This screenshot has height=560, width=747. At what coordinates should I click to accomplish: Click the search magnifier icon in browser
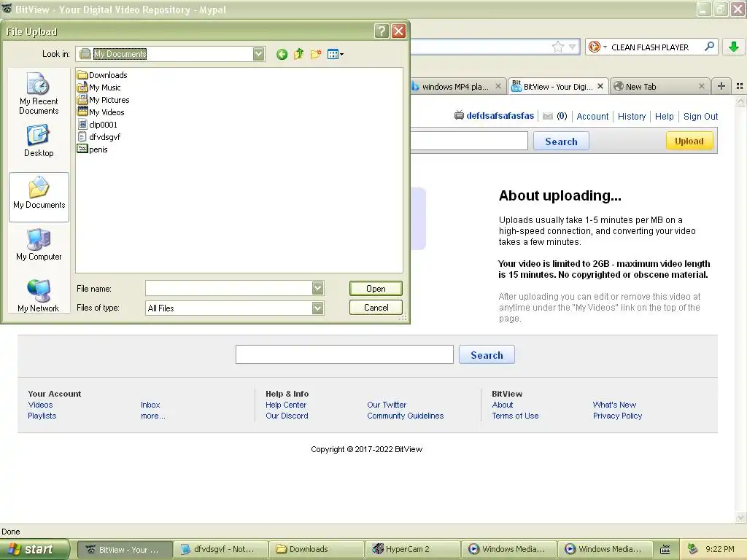(709, 47)
